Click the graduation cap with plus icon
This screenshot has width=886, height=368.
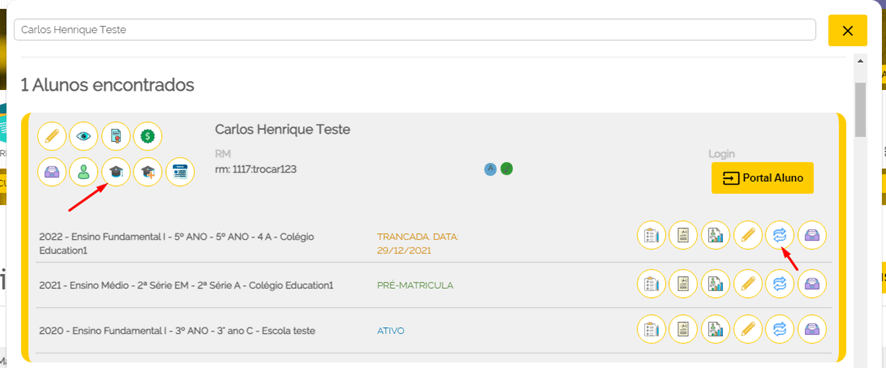click(x=148, y=171)
